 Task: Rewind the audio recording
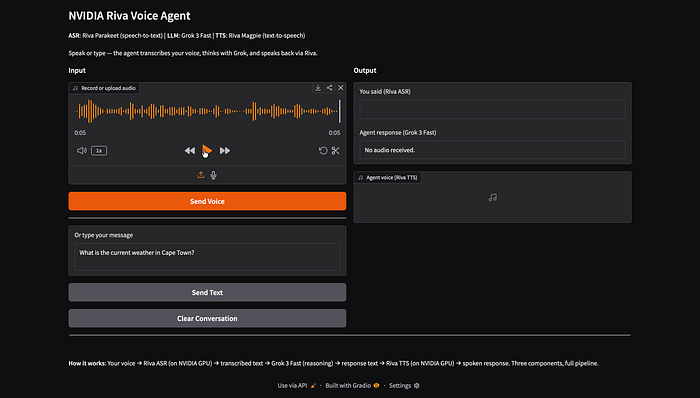click(x=190, y=151)
